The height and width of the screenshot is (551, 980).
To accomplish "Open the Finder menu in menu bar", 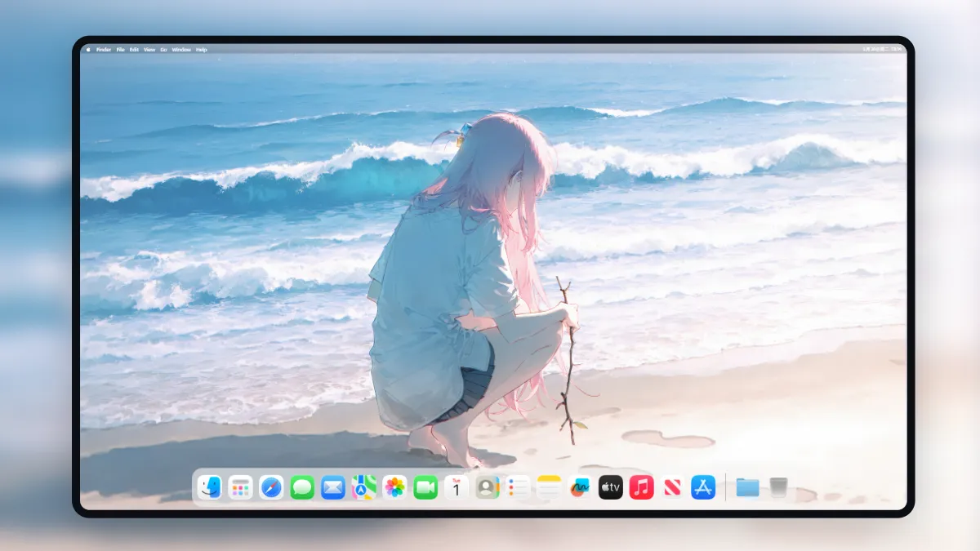I will (x=104, y=50).
